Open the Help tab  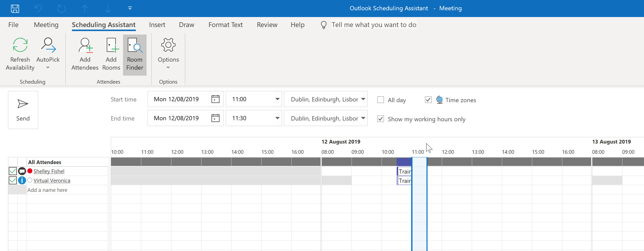298,25
